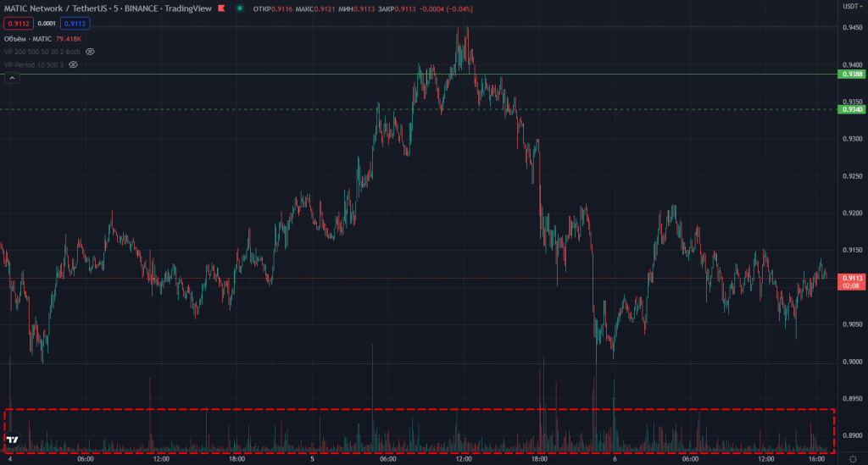Click 0.9400 on the price scale
868x465 pixels.
click(853, 64)
